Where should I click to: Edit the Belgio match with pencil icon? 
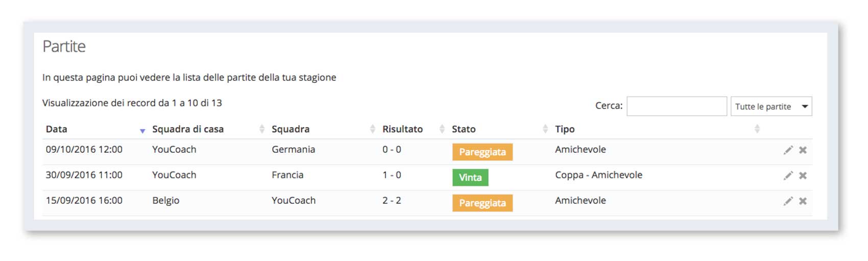pos(788,201)
